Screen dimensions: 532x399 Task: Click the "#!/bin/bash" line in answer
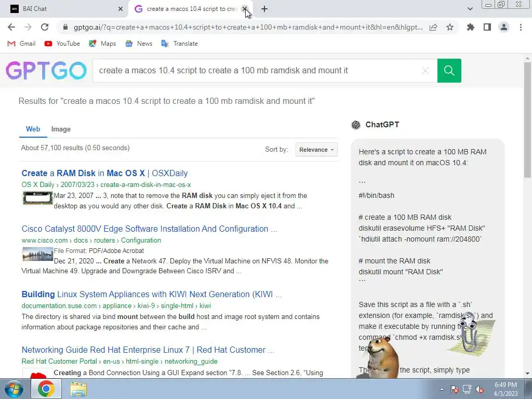click(376, 195)
